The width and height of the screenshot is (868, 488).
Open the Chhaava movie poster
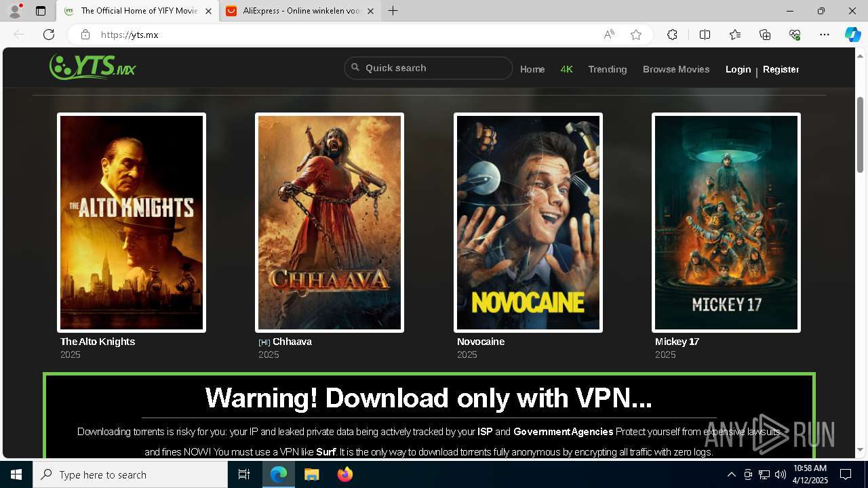[330, 222]
